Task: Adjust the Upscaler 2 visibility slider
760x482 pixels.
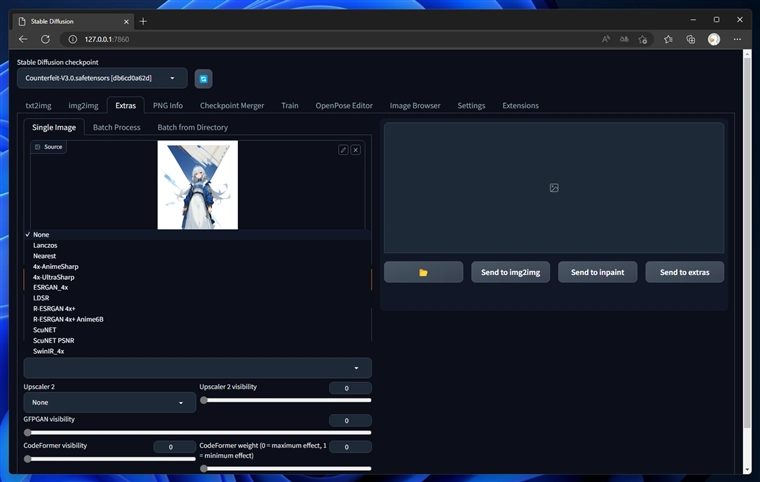Action: tap(285, 401)
